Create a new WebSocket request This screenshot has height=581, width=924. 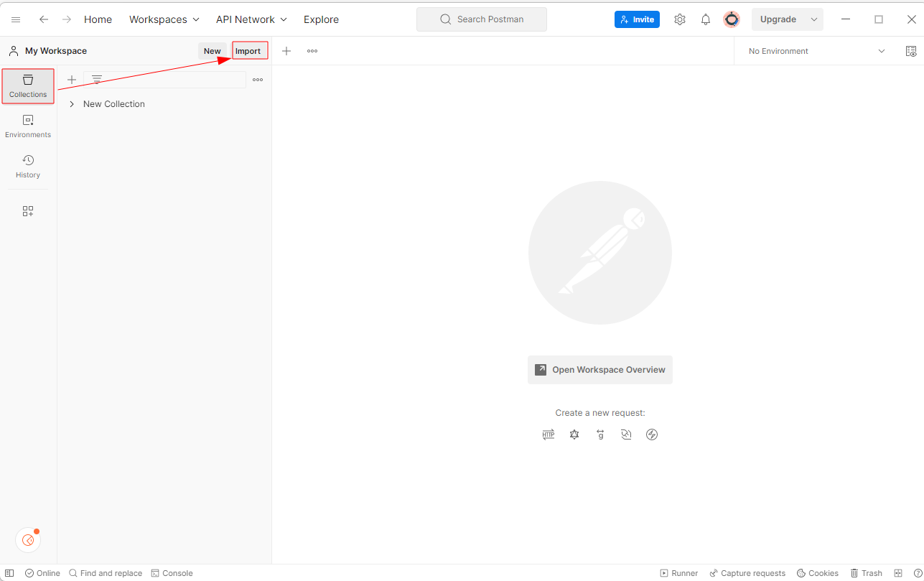(626, 434)
